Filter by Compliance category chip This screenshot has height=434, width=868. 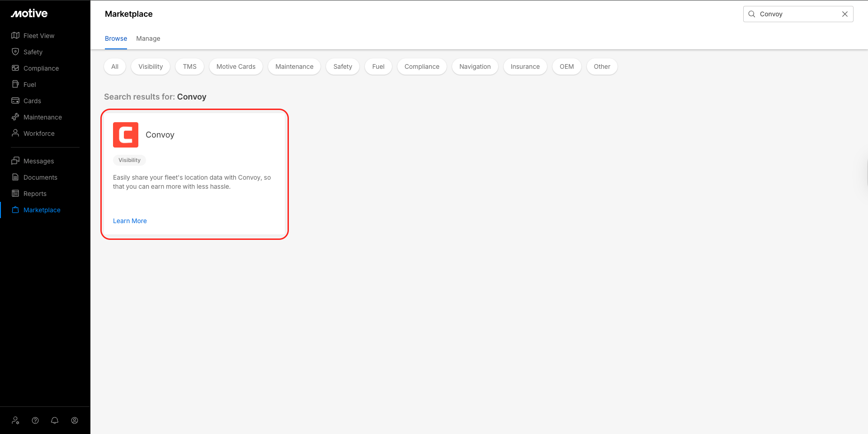click(x=422, y=67)
